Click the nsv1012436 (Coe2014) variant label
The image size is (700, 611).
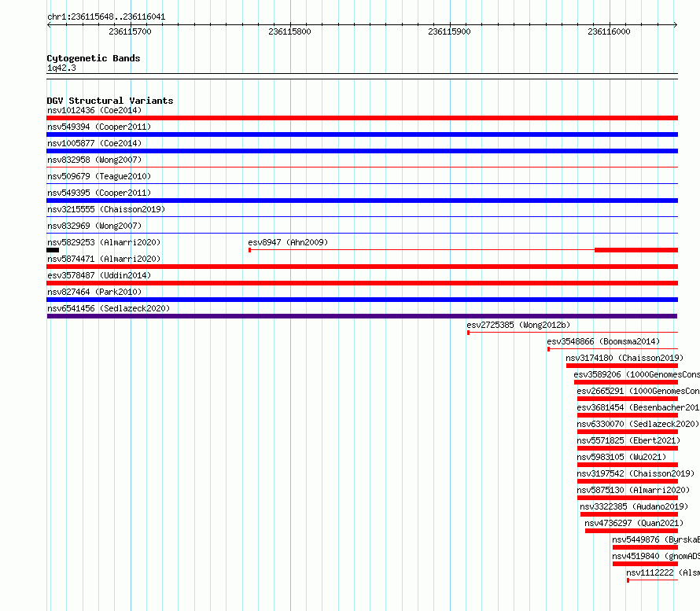(x=94, y=110)
